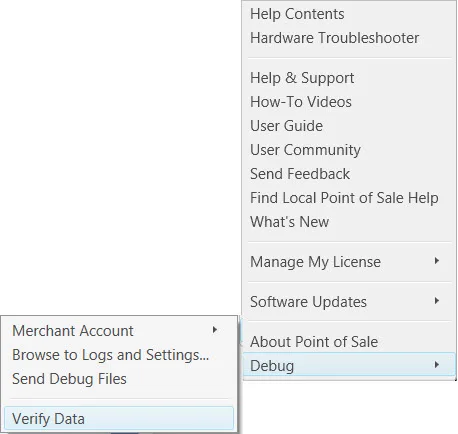Choose Send Feedback
The image size is (458, 434).
[349, 174]
